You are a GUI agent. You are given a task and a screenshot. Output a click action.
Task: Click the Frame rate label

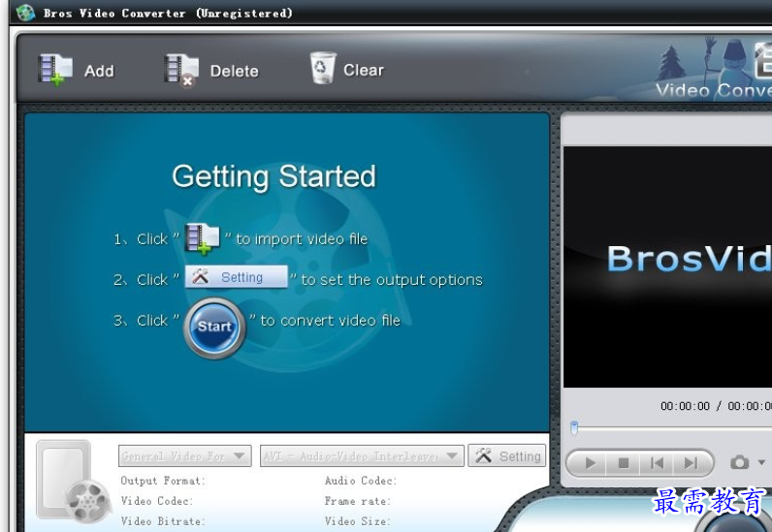click(x=358, y=501)
